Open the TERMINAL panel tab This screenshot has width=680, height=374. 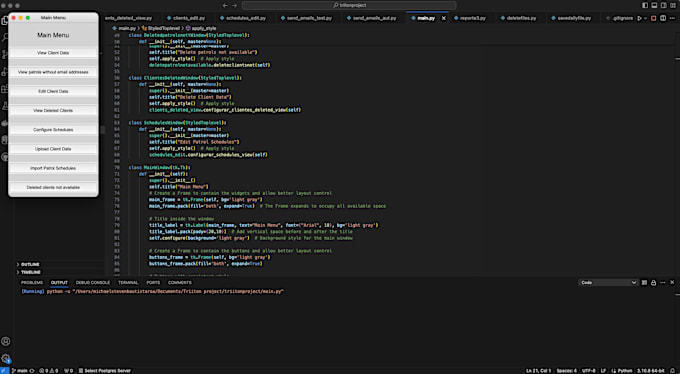coord(128,282)
